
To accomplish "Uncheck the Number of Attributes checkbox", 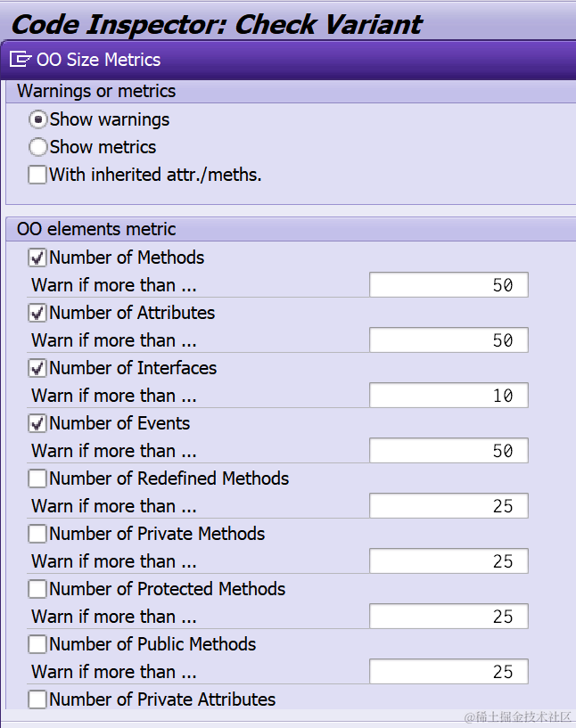I will (x=37, y=313).
